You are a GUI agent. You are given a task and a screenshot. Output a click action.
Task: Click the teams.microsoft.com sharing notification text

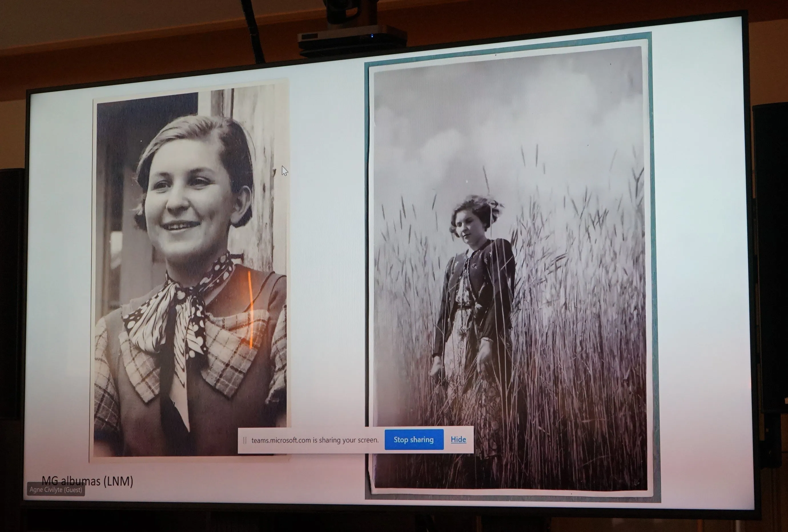(x=315, y=440)
